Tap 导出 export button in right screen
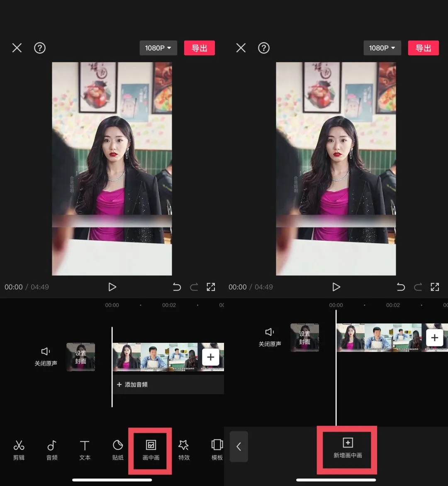The width and height of the screenshot is (448, 486). [423, 48]
